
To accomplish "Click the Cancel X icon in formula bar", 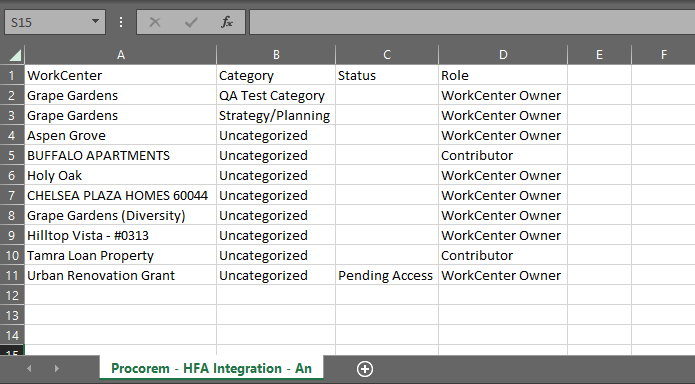I will [155, 22].
